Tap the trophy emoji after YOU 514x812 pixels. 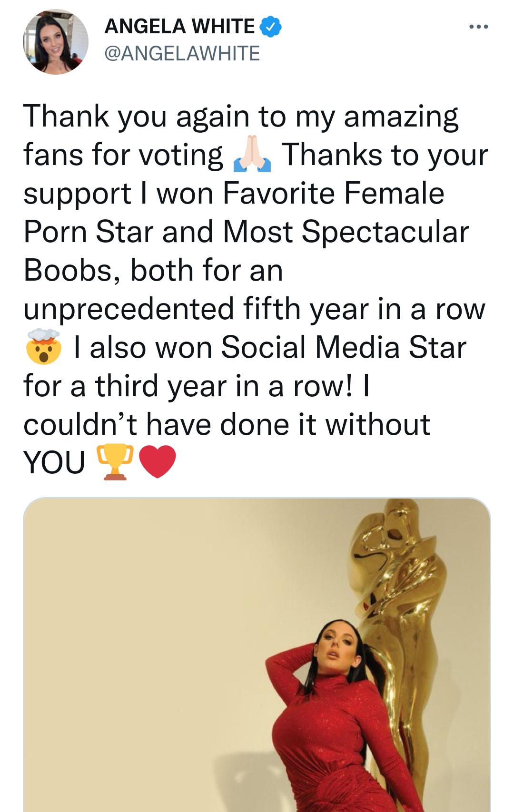click(115, 462)
